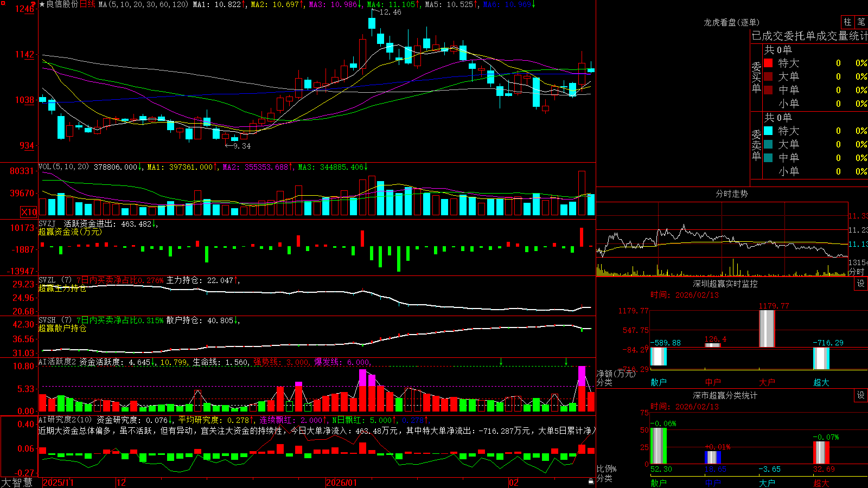Click the -716.29 超大 bar in 实时监控
Screen dimensions: 868x488
pyautogui.click(x=821, y=358)
